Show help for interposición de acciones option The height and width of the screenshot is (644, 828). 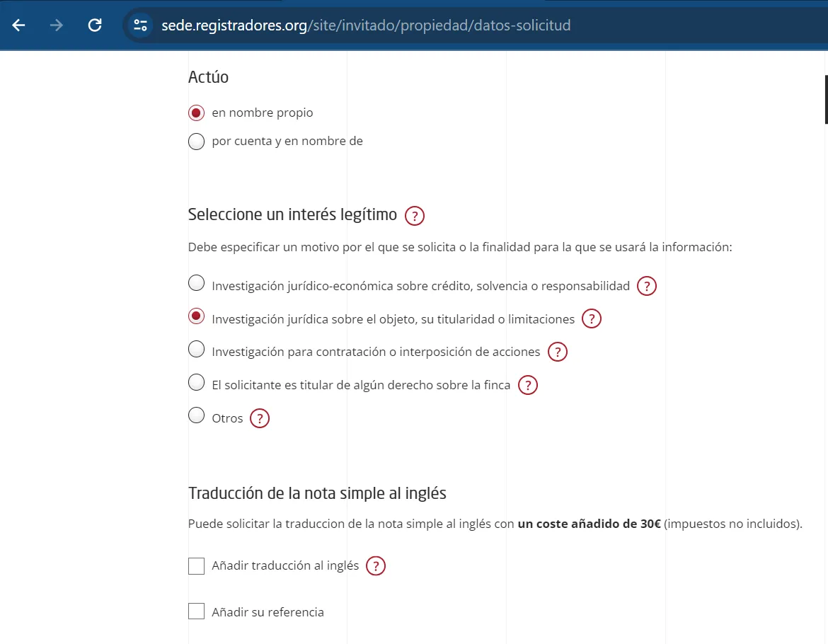pos(558,352)
